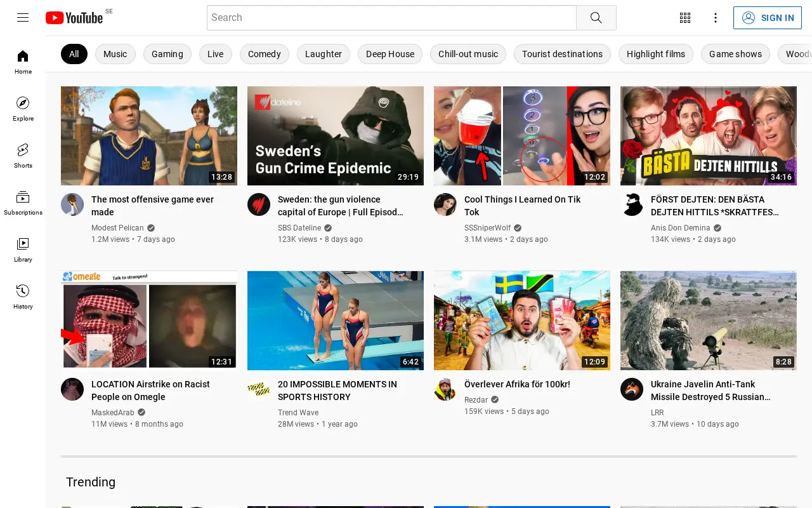Open title 'LOCATION Airstrike on Racist People'

pos(150,391)
